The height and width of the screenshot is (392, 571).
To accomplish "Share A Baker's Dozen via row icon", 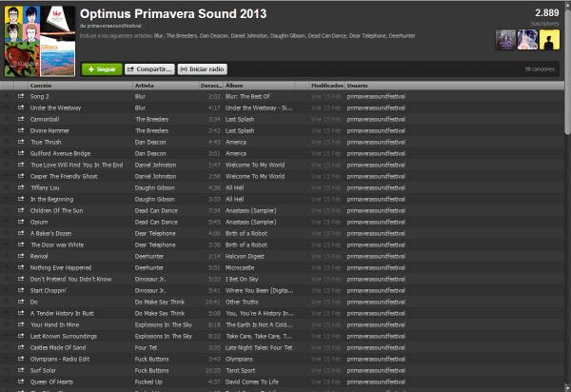I will 21,233.
